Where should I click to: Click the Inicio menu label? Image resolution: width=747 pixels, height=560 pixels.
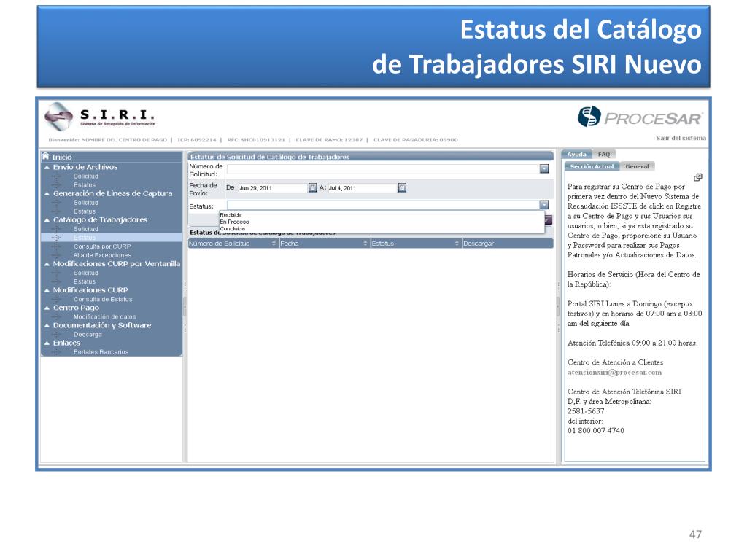62,157
